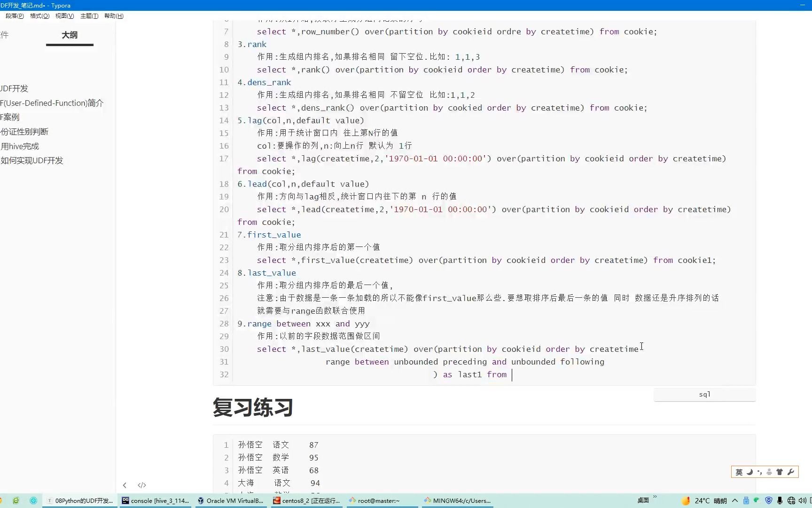Open the 主题(T) menu

pyautogui.click(x=89, y=16)
